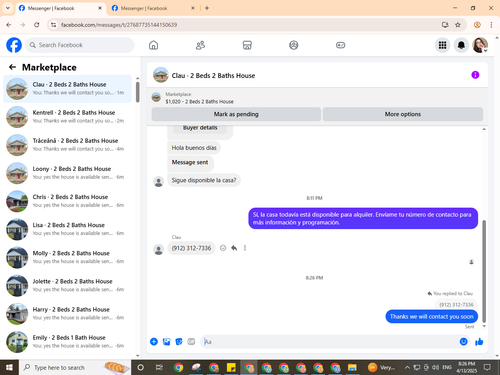Screen dimensions: 500x375
Task: Open Chris 2 Beds 2 Baths House conversation
Action: pos(67,201)
